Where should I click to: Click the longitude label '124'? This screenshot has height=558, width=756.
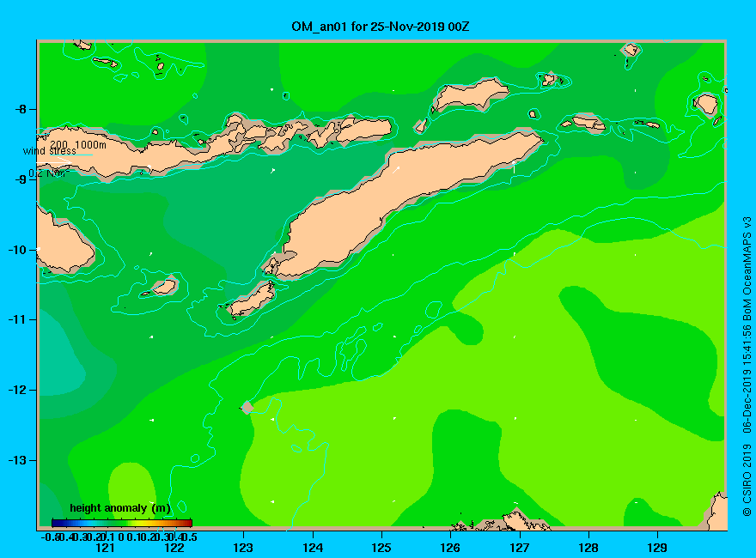click(x=313, y=548)
